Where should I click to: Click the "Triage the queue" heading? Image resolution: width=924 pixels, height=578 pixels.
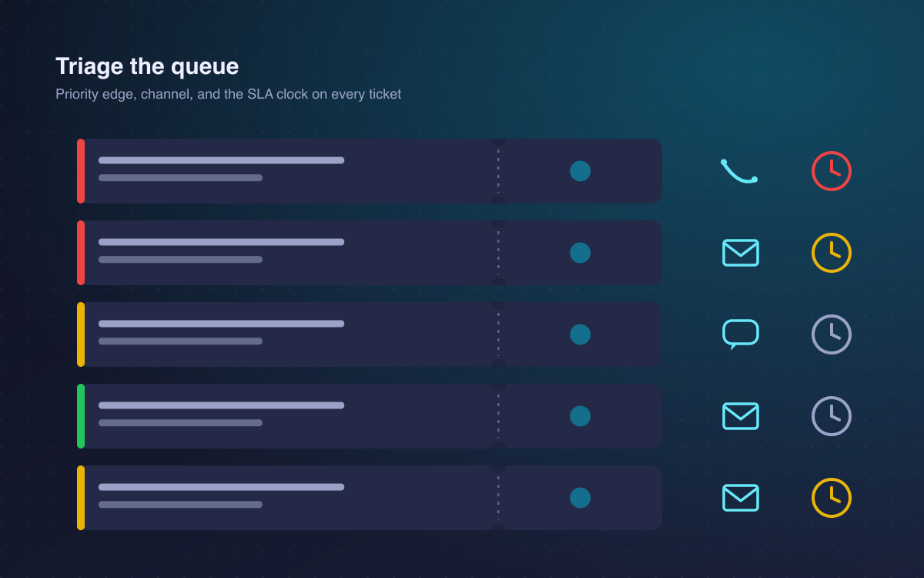147,66
